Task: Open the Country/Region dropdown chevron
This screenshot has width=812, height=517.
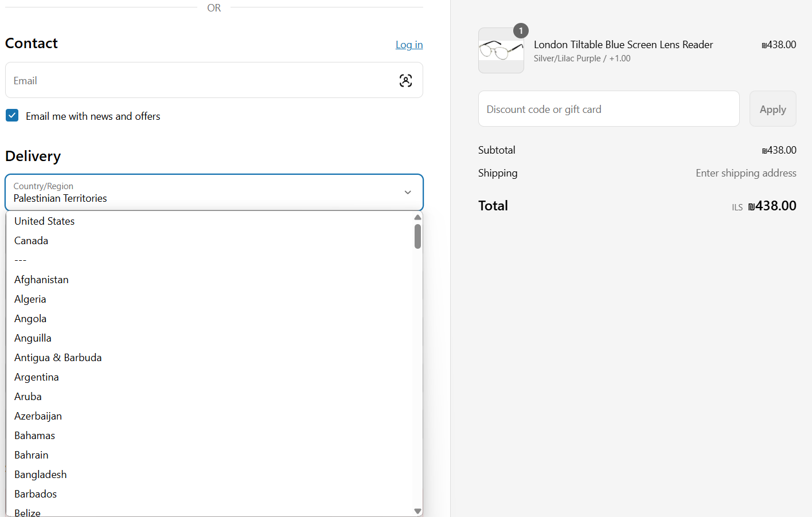Action: point(408,193)
